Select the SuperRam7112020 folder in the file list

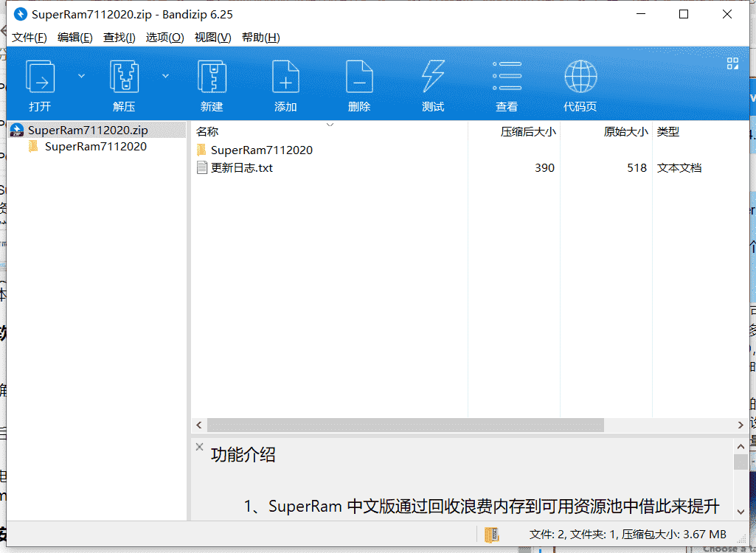click(261, 150)
